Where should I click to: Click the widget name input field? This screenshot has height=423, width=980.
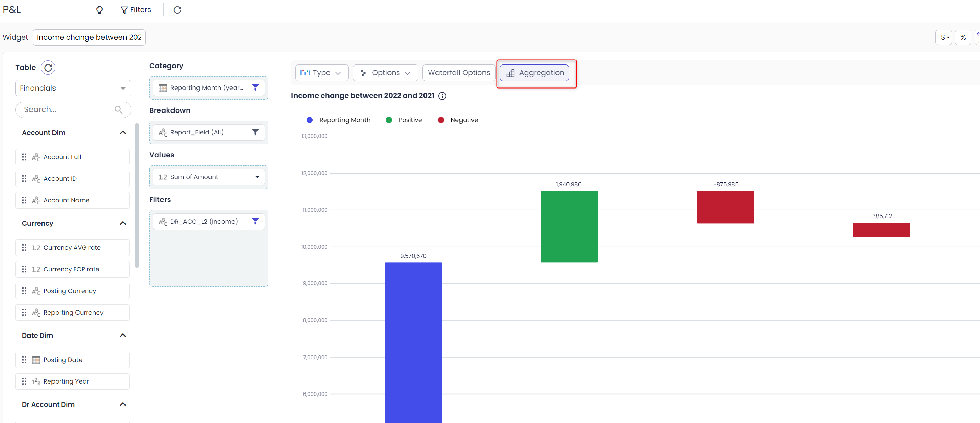click(x=89, y=37)
